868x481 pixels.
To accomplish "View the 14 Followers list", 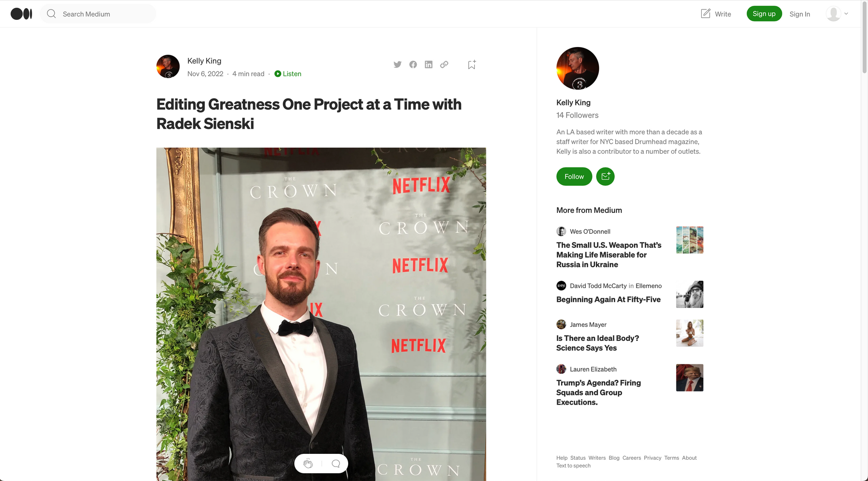I will coord(577,115).
